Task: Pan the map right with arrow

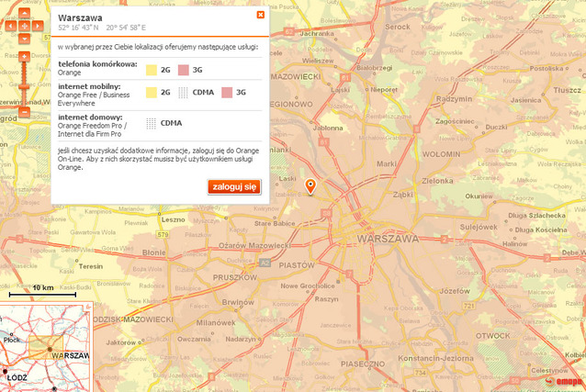Action: (x=37, y=28)
